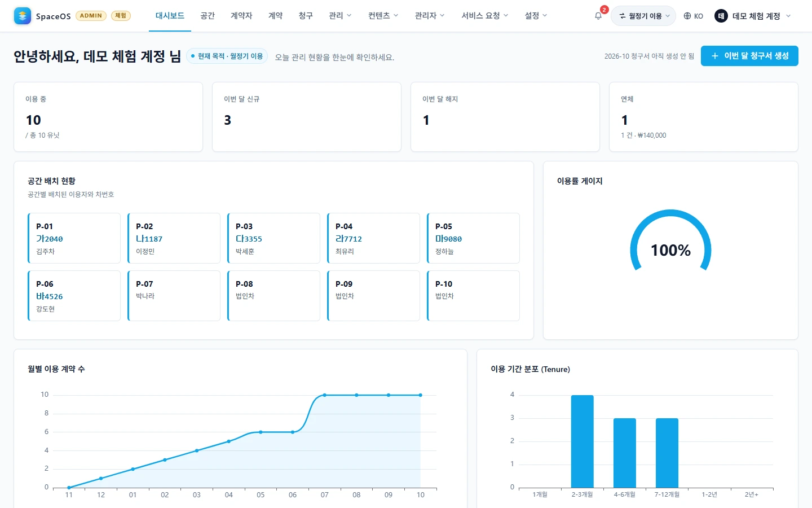Open the 청구 tab
The height and width of the screenshot is (508, 812).
tap(306, 16)
